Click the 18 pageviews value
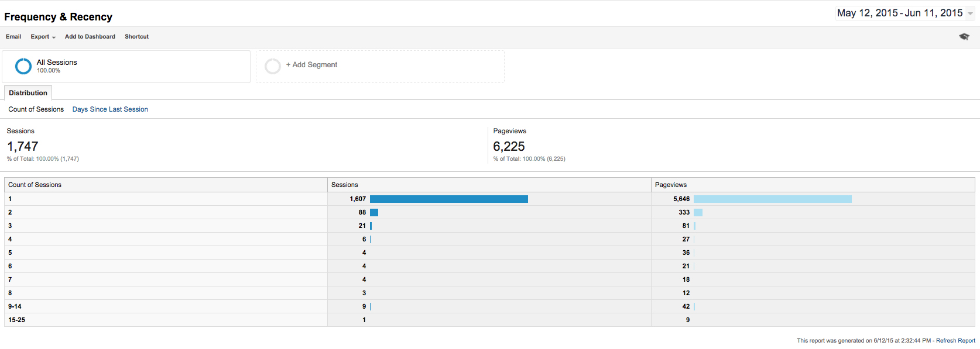 click(686, 280)
